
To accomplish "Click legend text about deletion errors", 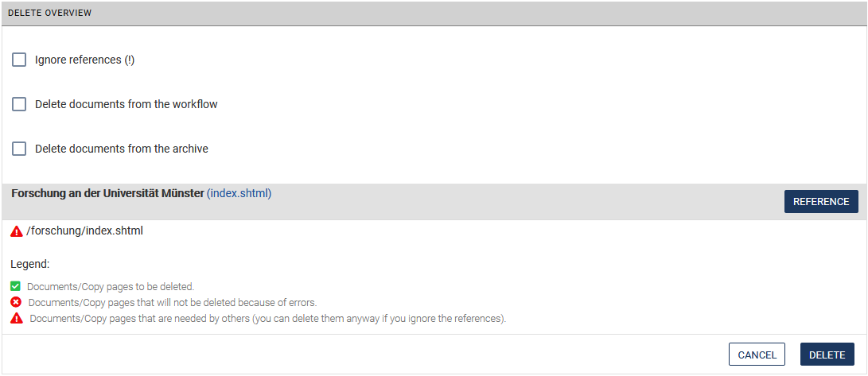I will point(172,302).
